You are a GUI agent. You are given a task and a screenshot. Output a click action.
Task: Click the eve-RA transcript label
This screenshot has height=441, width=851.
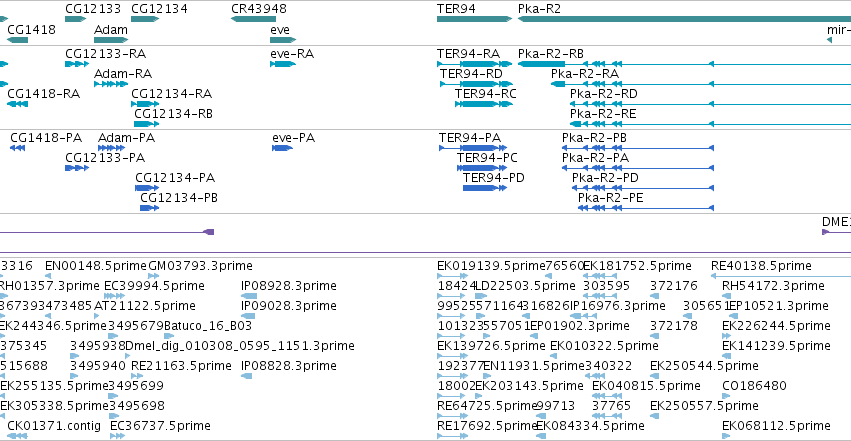[x=292, y=54]
